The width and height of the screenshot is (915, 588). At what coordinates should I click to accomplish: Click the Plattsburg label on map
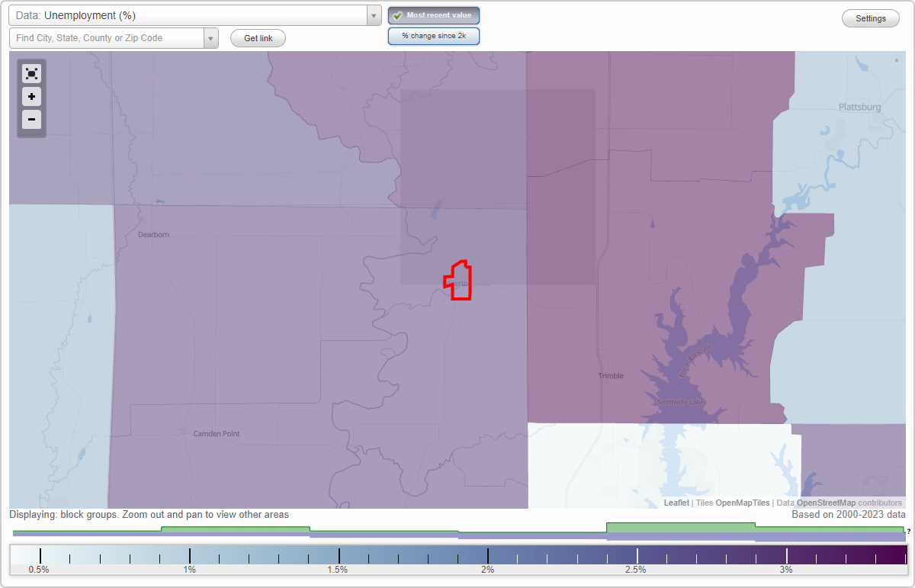pos(859,107)
